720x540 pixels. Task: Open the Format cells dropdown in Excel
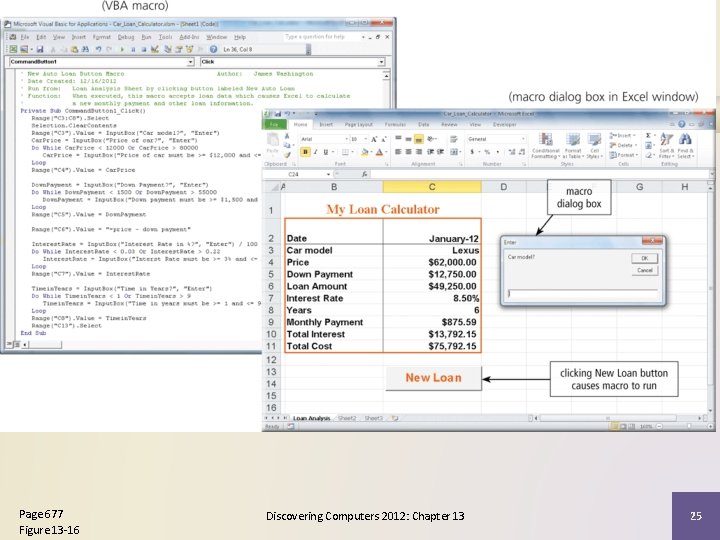pyautogui.click(x=623, y=155)
